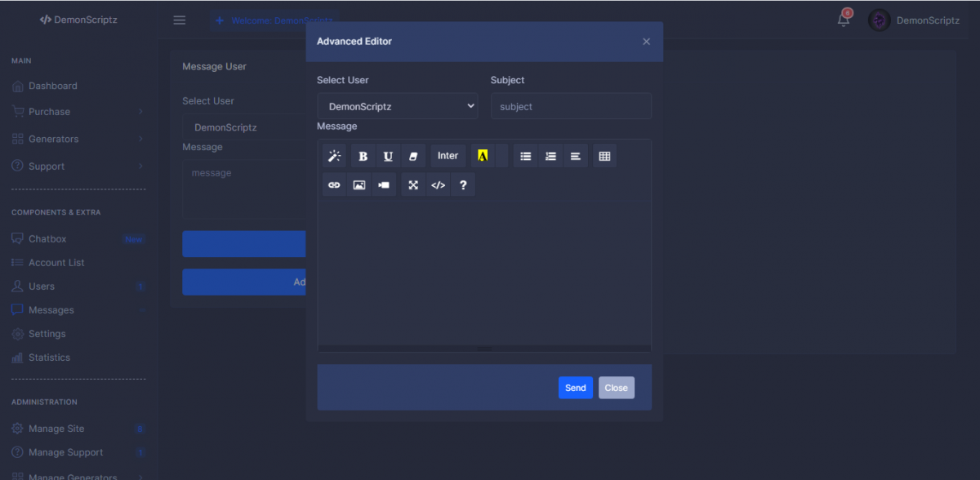Click the Subject input field
Screen dimensions: 980x480
click(571, 106)
